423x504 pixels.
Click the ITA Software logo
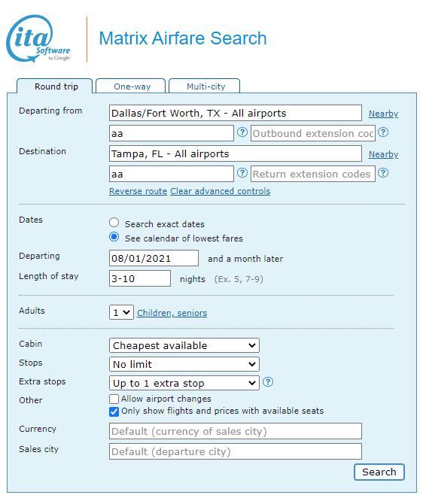point(38,38)
